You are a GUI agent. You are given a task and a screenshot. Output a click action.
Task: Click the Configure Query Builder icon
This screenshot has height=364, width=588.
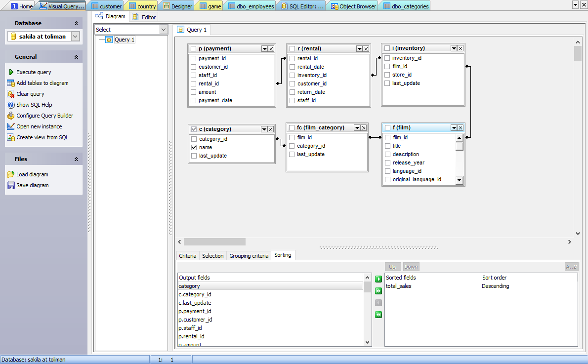point(11,116)
